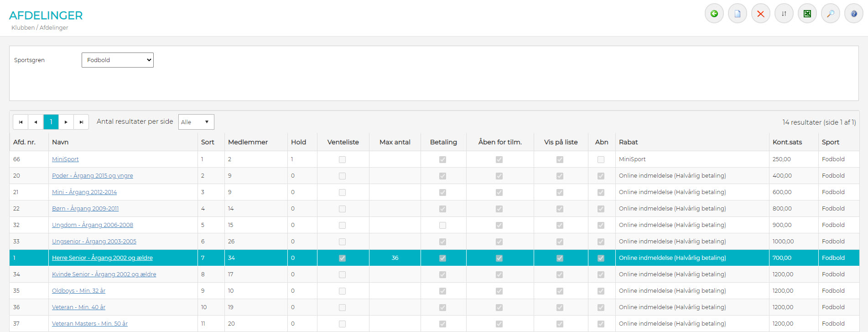
Task: Enable Betaling checkbox for Ungdom row
Action: (x=442, y=225)
